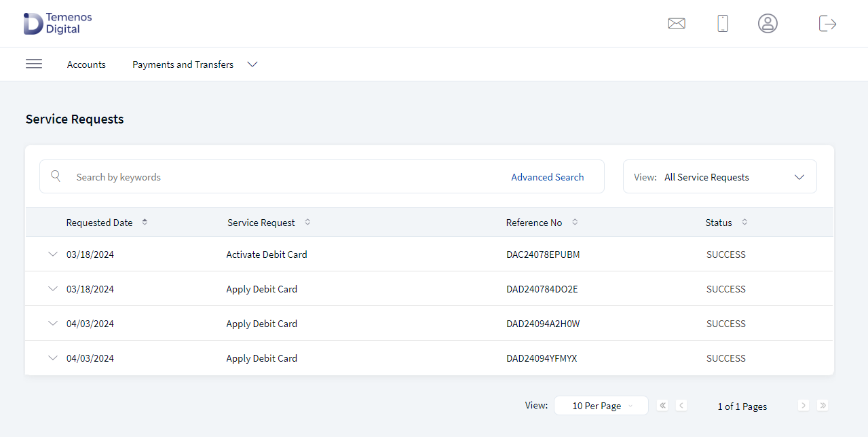Click the Status column header
The image size is (868, 437).
[x=719, y=223]
